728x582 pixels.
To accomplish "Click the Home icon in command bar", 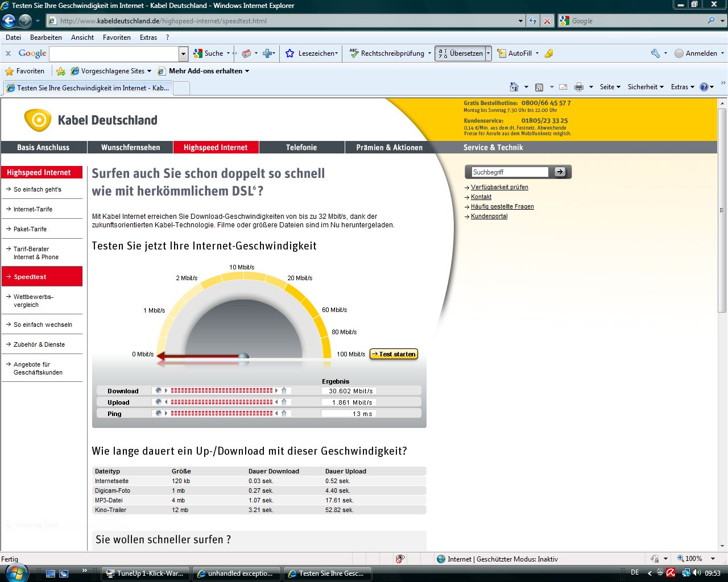I will pyautogui.click(x=514, y=87).
